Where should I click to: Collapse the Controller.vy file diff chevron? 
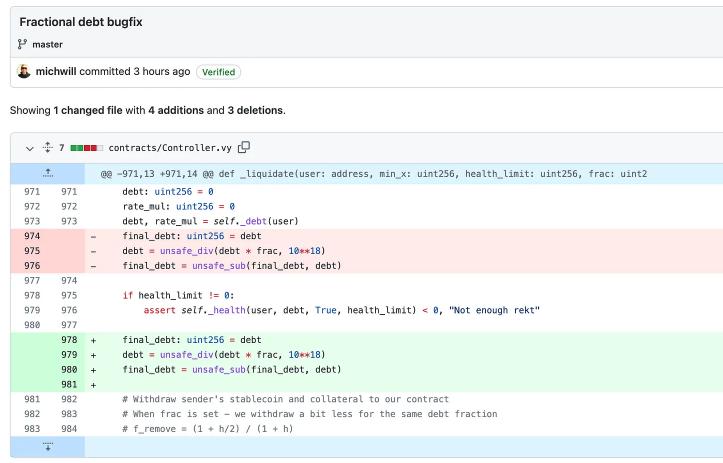30,148
